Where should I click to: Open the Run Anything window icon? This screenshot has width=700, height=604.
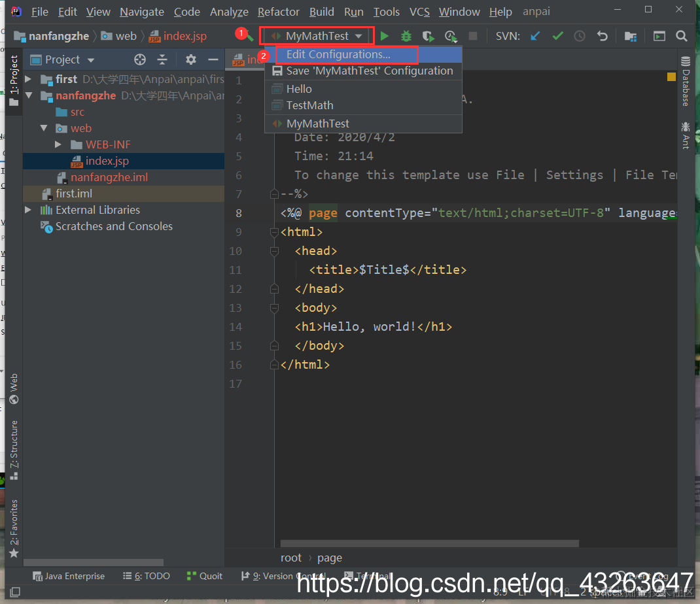tap(659, 36)
